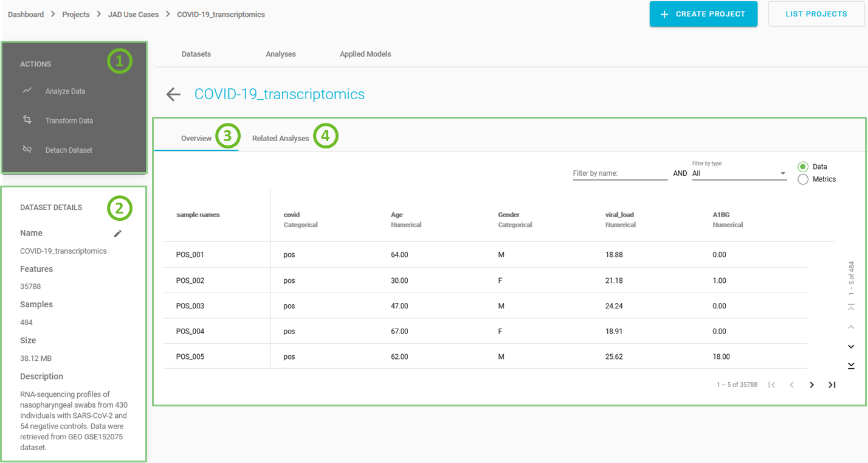Go back using the left arrow icon

point(173,94)
